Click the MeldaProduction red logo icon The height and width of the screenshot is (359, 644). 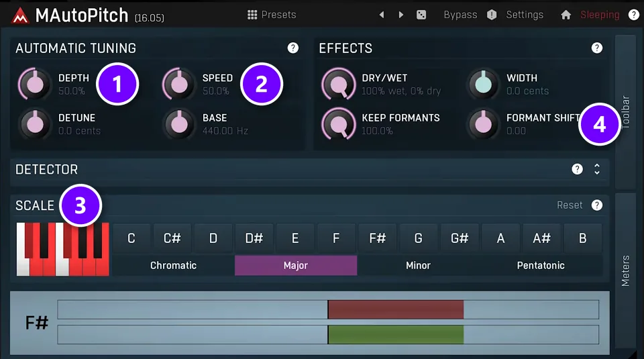(x=19, y=16)
